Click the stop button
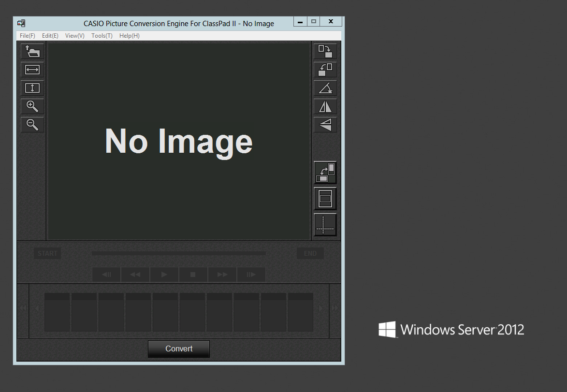567x392 pixels. (193, 275)
